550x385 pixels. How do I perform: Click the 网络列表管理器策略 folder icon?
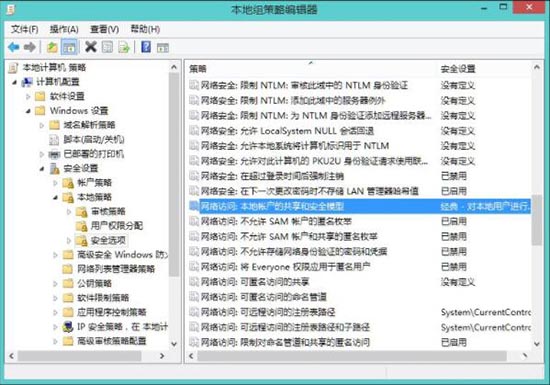click(x=68, y=269)
